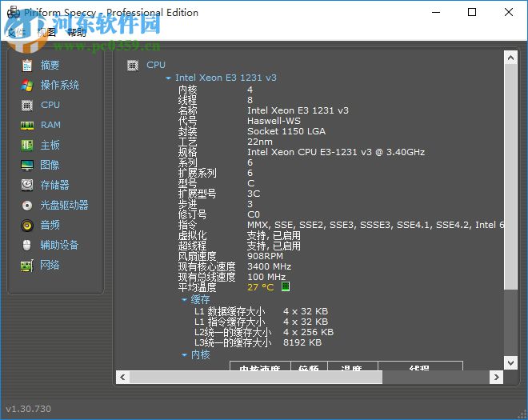Select the 3400 MHz core speed value
The width and height of the screenshot is (528, 420).
[x=270, y=266]
